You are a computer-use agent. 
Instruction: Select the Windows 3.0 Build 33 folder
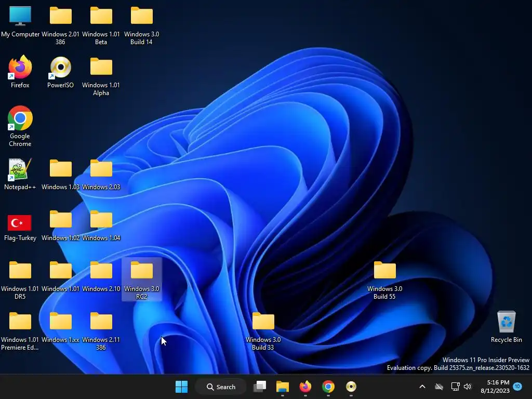click(x=263, y=331)
